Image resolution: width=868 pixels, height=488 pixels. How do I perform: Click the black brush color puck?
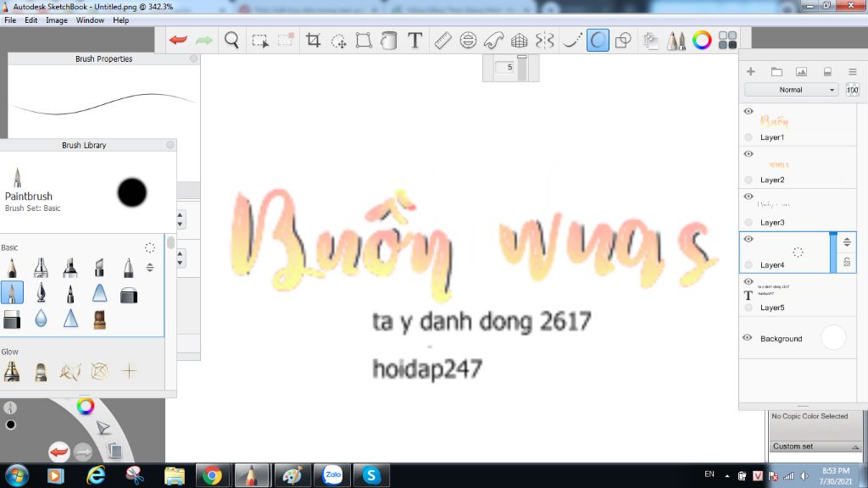pos(131,193)
